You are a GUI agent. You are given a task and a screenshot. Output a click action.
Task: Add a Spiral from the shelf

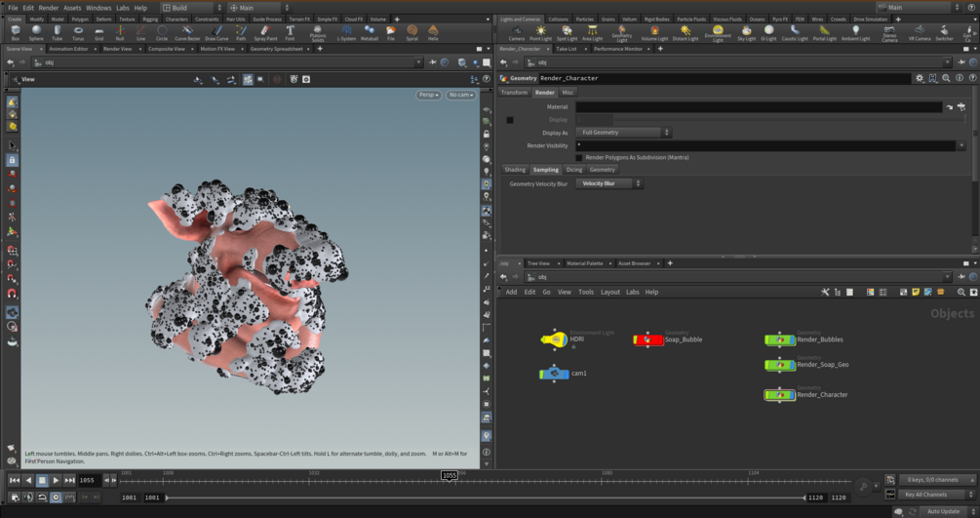(x=412, y=32)
